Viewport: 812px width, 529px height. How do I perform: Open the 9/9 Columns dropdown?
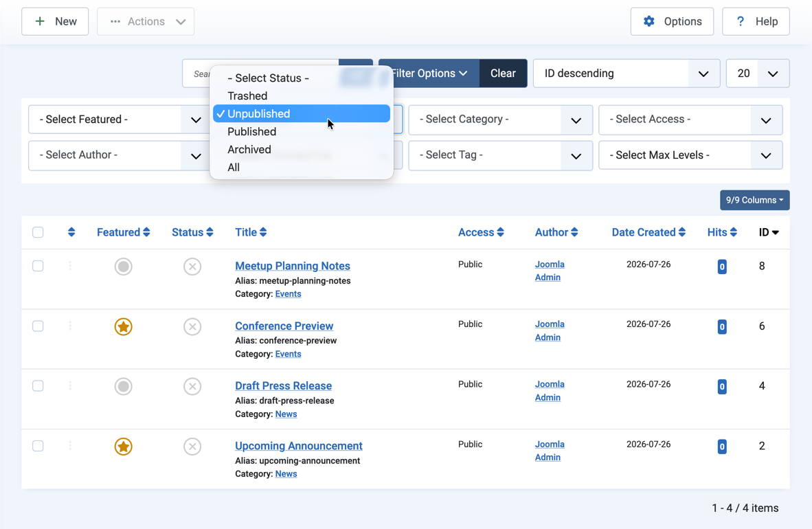(754, 200)
